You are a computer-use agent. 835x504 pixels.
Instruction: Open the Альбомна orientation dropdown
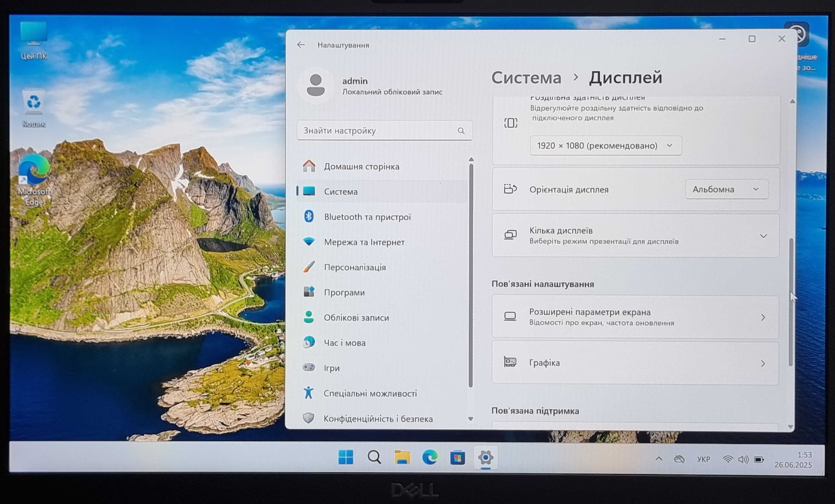pos(727,189)
